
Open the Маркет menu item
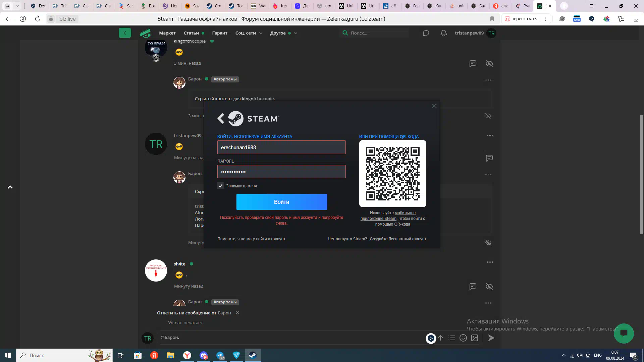[x=167, y=33]
